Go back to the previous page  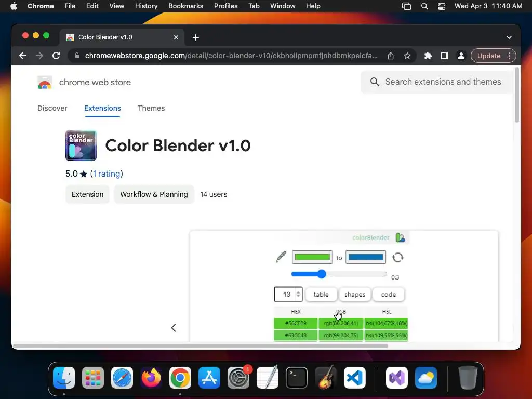point(23,56)
